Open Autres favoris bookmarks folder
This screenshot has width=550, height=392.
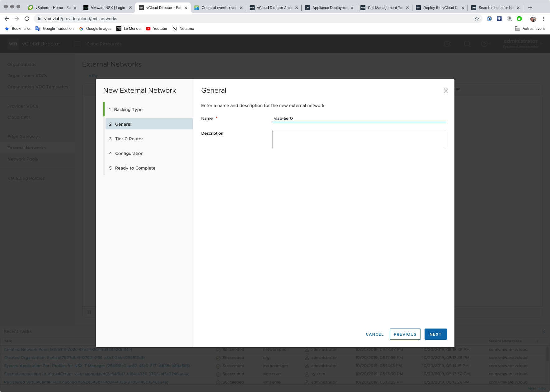[530, 29]
